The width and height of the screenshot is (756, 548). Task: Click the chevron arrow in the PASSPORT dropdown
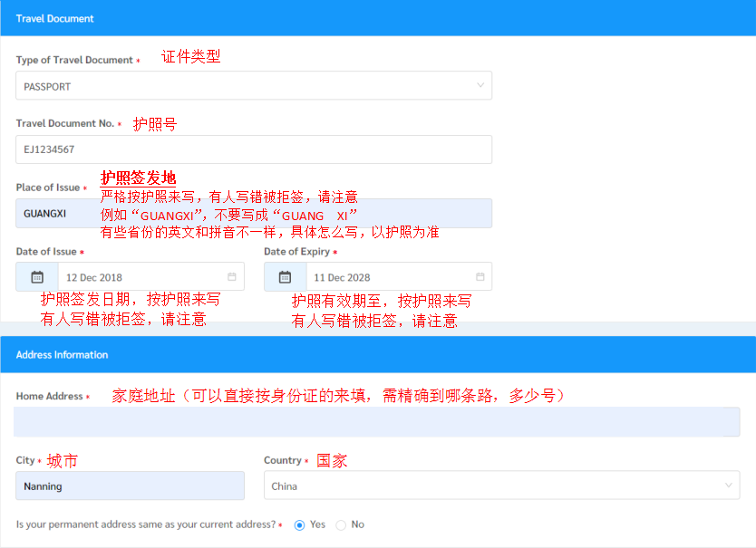click(480, 86)
